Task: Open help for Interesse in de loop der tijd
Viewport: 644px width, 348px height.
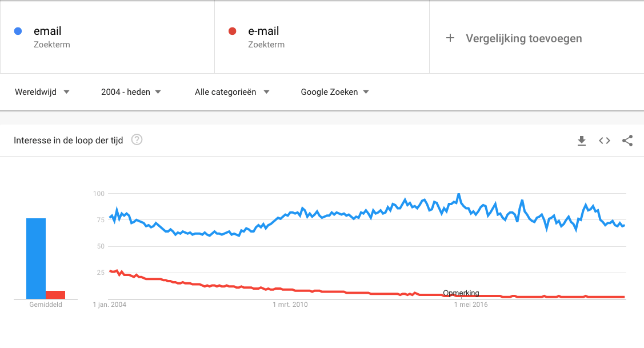Action: pyautogui.click(x=137, y=139)
